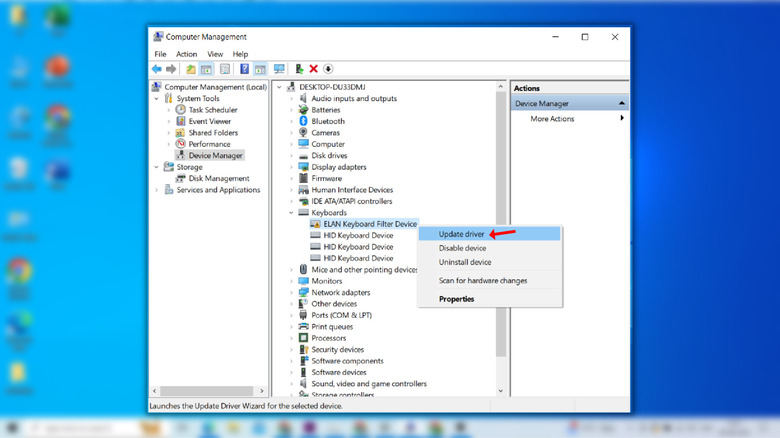
Task: Click left pane horizontal scrollbar left arrow
Action: tap(155, 391)
